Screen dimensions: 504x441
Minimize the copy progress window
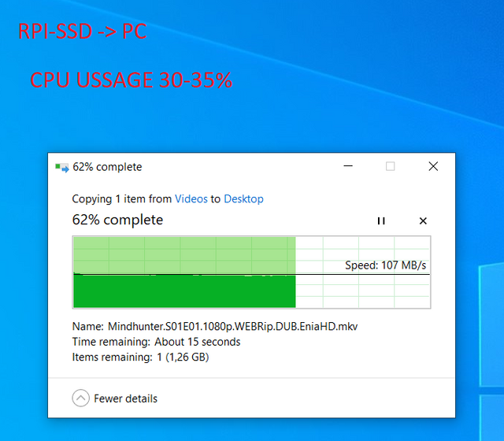pos(348,166)
